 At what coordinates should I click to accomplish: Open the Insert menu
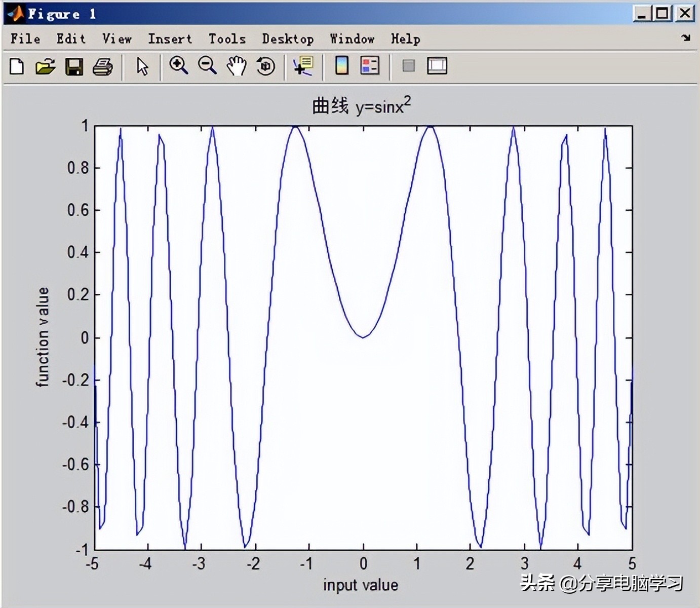[170, 39]
